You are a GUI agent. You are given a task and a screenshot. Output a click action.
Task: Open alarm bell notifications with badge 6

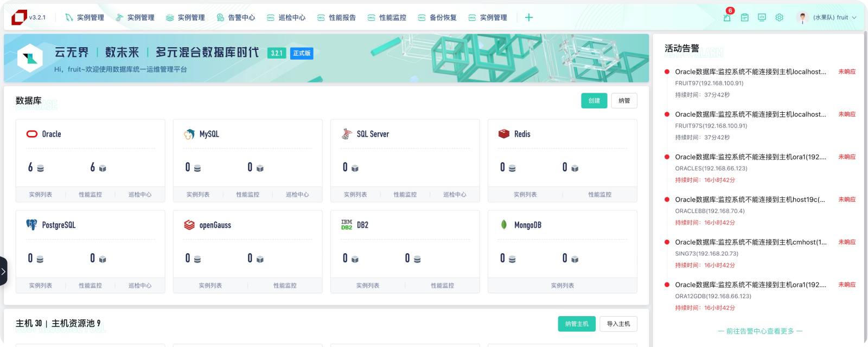[x=727, y=17]
